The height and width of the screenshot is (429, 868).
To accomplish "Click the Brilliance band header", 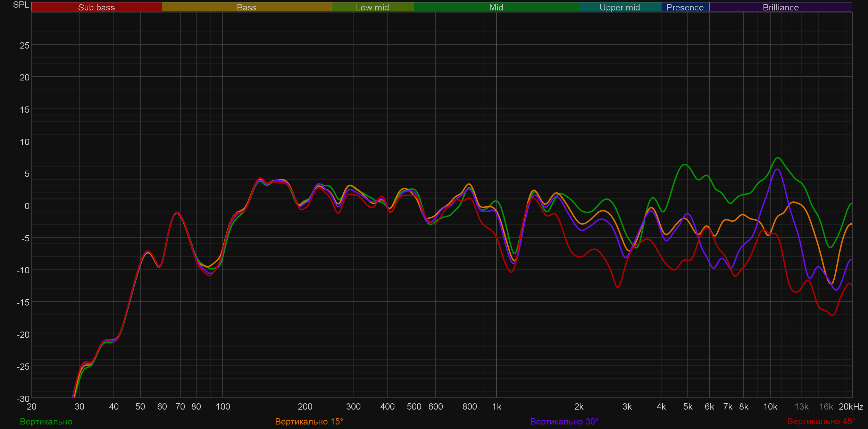I will point(781,7).
